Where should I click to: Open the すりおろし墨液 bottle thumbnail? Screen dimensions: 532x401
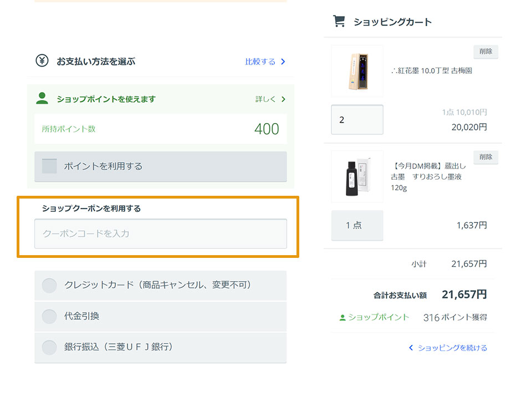point(357,176)
